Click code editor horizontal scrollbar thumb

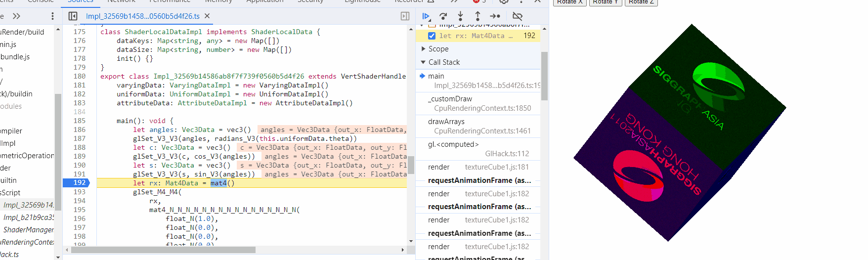(163, 250)
